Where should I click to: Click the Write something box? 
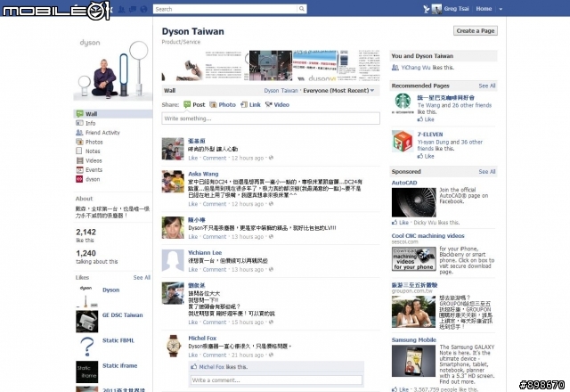[271, 118]
